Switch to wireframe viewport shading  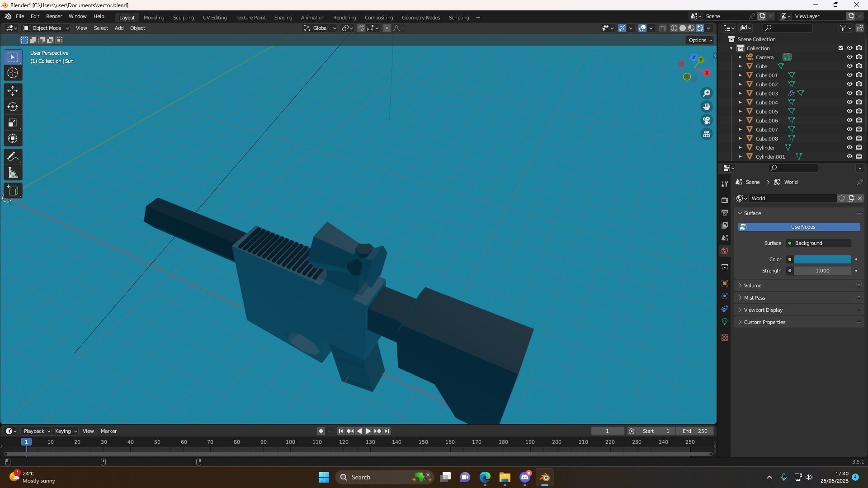(x=674, y=28)
